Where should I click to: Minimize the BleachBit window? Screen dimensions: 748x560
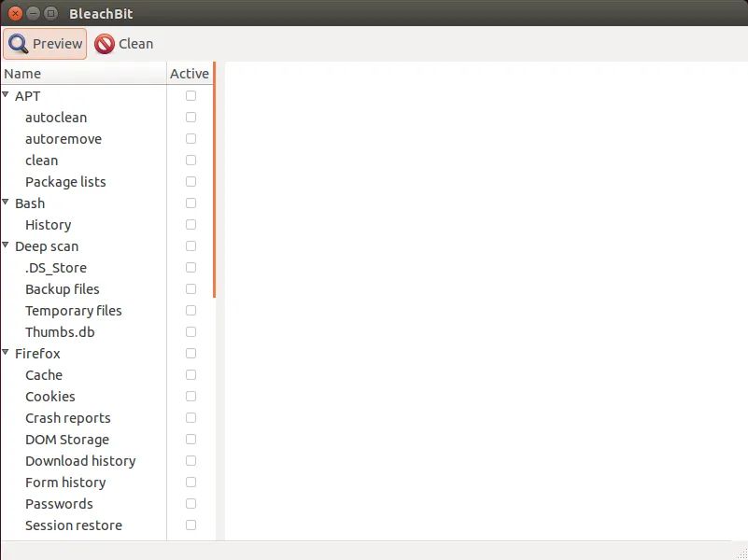click(33, 13)
